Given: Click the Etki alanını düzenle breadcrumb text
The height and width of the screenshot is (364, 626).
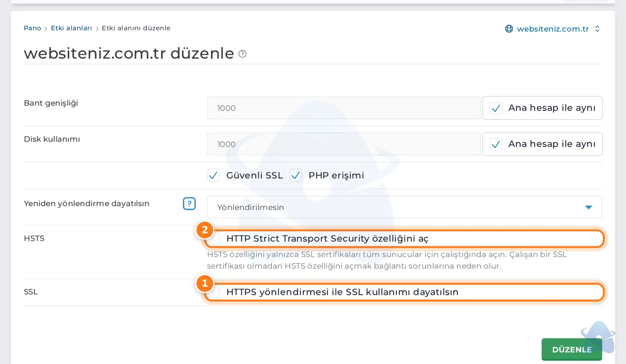Looking at the screenshot, I should click(x=136, y=28).
